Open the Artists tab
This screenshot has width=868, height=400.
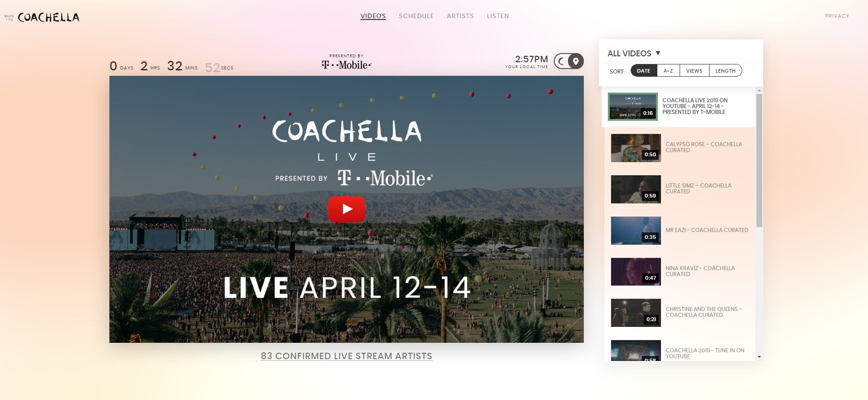[460, 16]
